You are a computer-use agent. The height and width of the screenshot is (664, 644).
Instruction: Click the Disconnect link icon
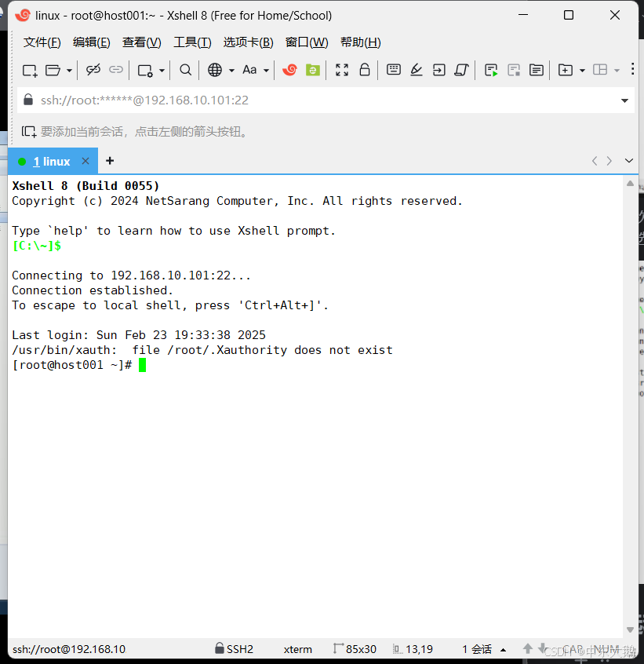pos(93,69)
